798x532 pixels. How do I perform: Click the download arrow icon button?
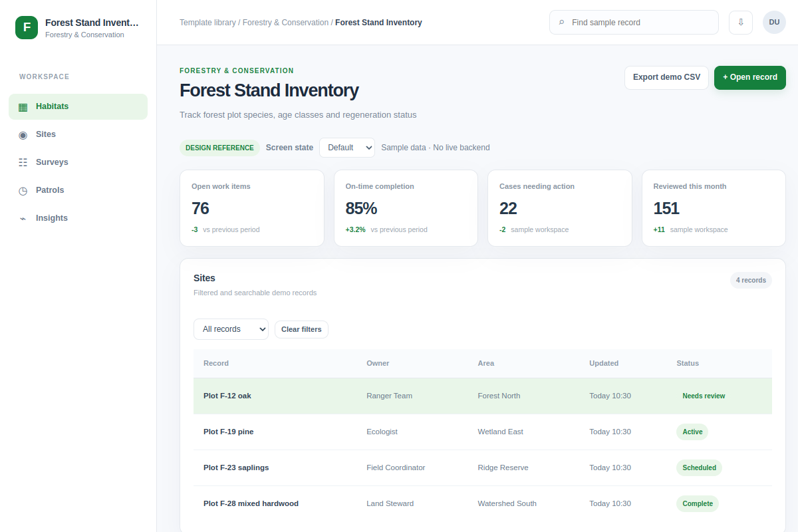[741, 22]
